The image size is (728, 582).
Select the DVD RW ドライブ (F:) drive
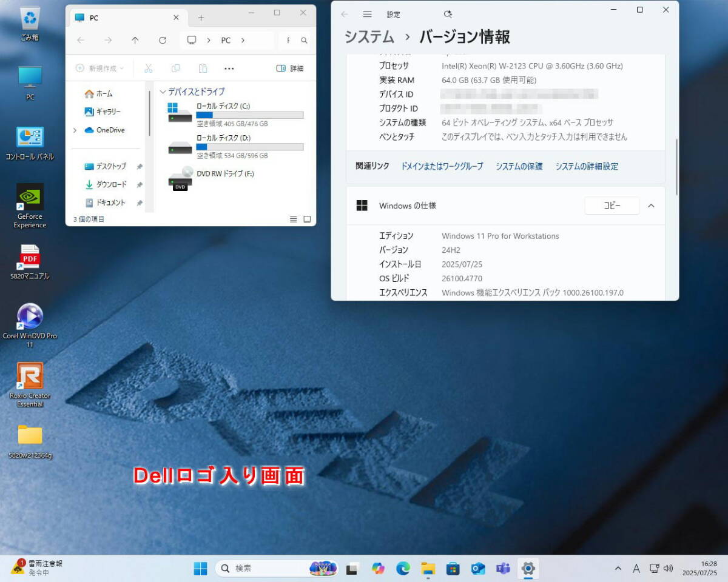(212, 178)
